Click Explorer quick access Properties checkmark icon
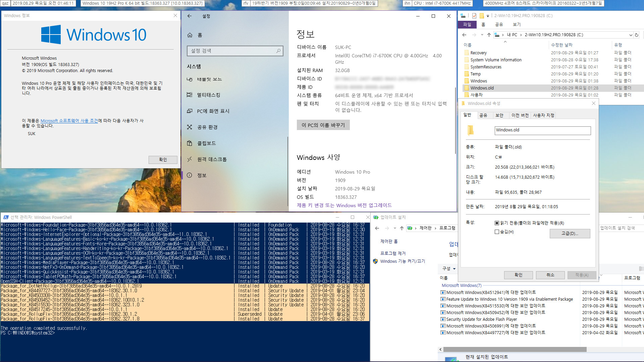The image size is (644, 362). [474, 16]
